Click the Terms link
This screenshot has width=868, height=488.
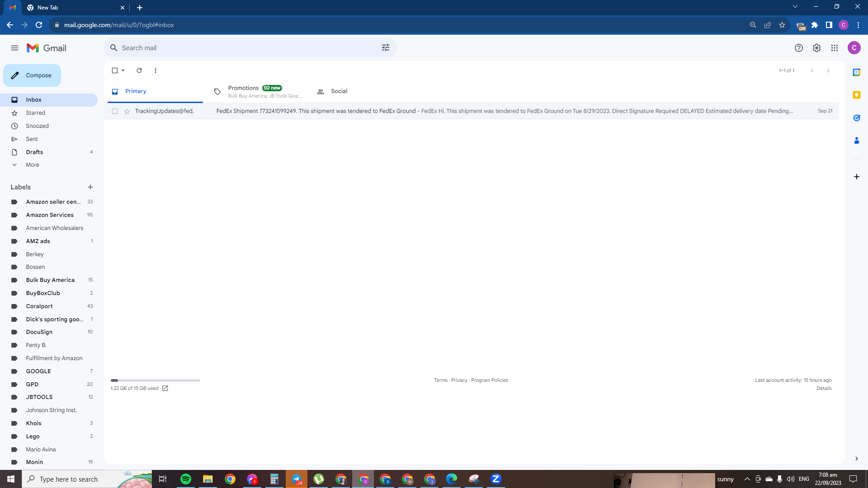pos(441,380)
